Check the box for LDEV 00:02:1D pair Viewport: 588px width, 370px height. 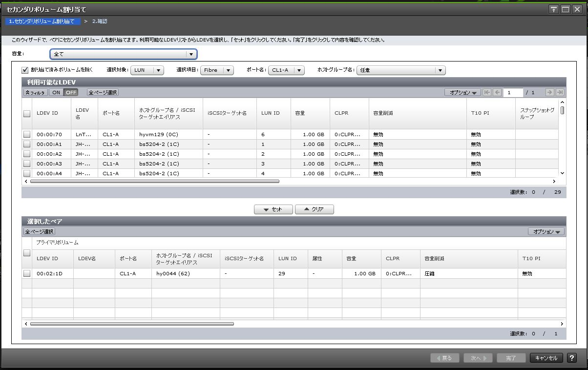[x=27, y=273]
